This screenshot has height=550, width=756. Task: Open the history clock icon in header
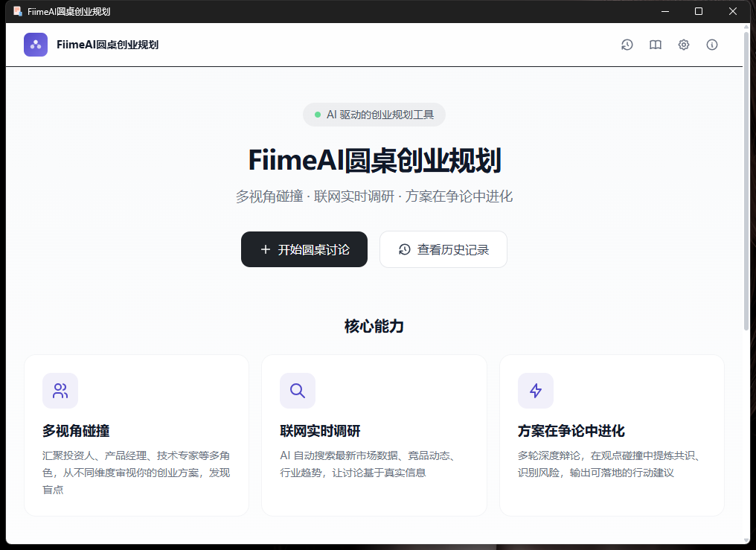(627, 45)
